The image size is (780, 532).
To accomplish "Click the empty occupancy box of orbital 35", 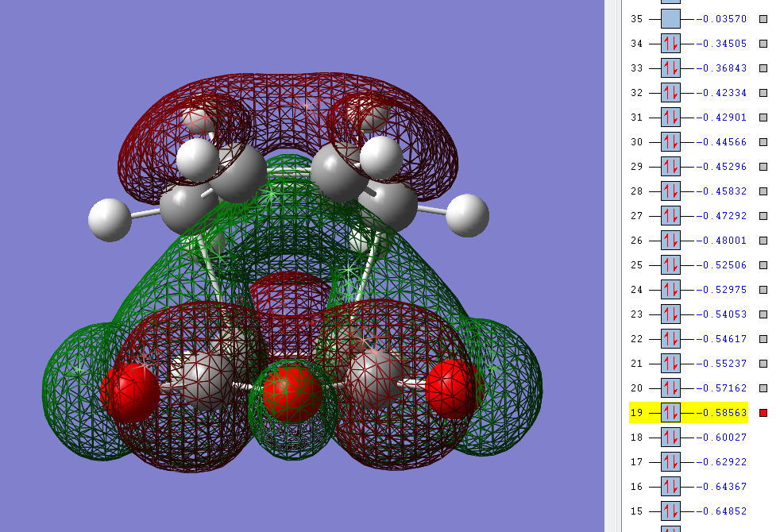I will (670, 18).
